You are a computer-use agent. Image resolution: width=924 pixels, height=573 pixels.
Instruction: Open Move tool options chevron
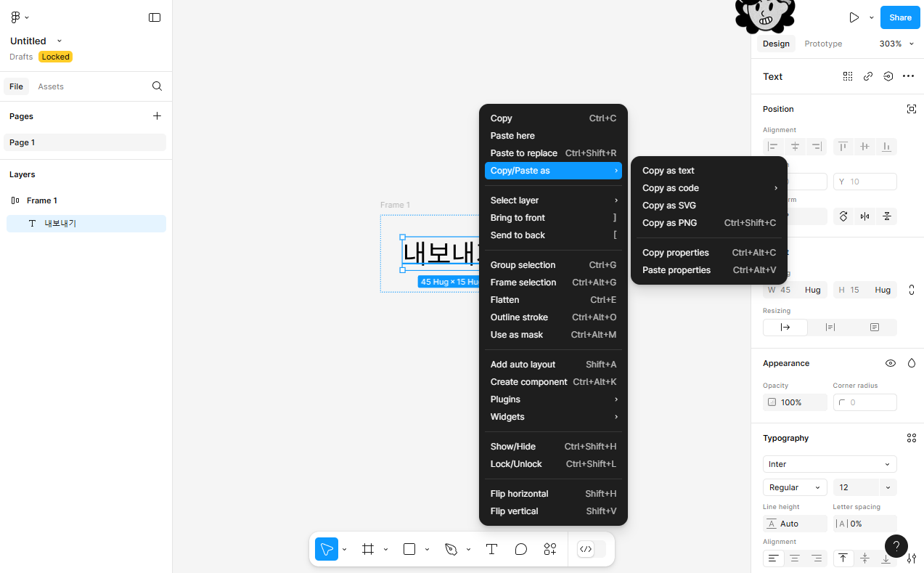pyautogui.click(x=345, y=549)
